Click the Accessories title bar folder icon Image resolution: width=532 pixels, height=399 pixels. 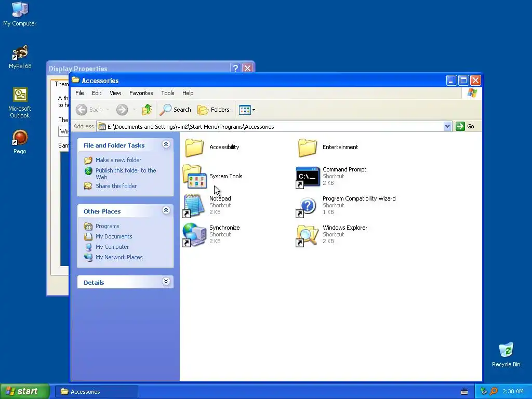(75, 80)
